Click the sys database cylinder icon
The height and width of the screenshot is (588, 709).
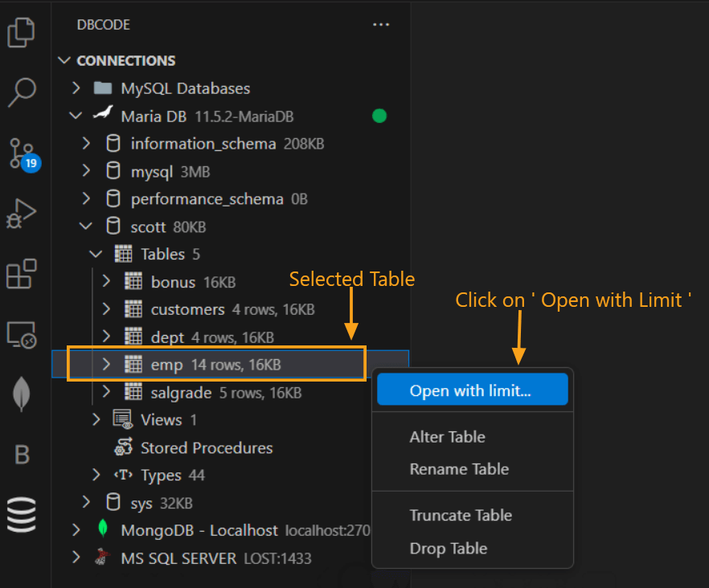tap(113, 502)
